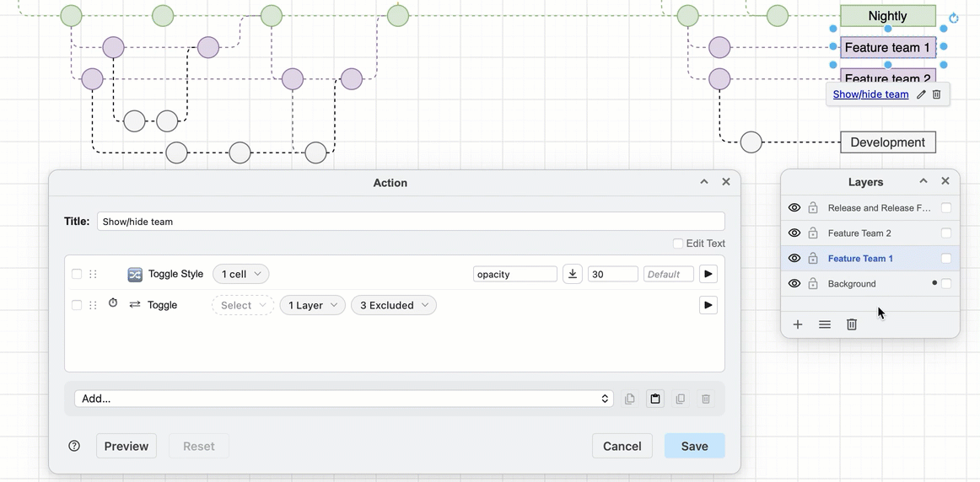Open the 3 Excluded dropdown
Image resolution: width=980 pixels, height=482 pixels.
(x=394, y=305)
